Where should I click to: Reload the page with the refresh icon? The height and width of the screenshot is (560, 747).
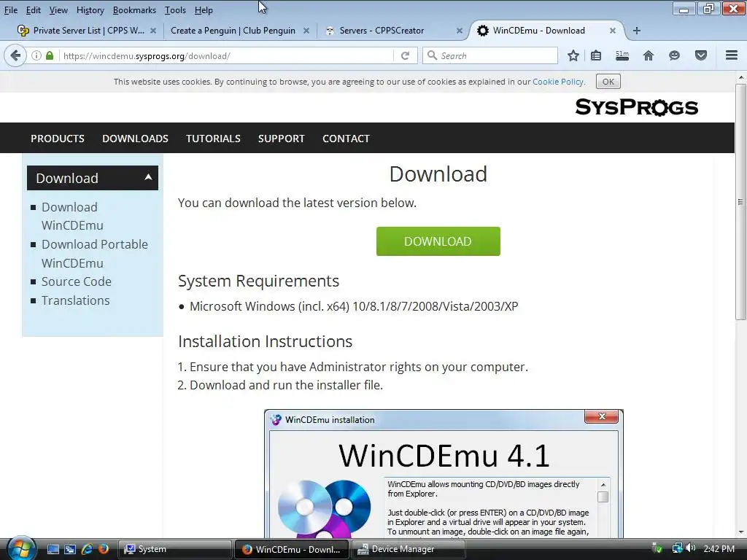(x=405, y=55)
